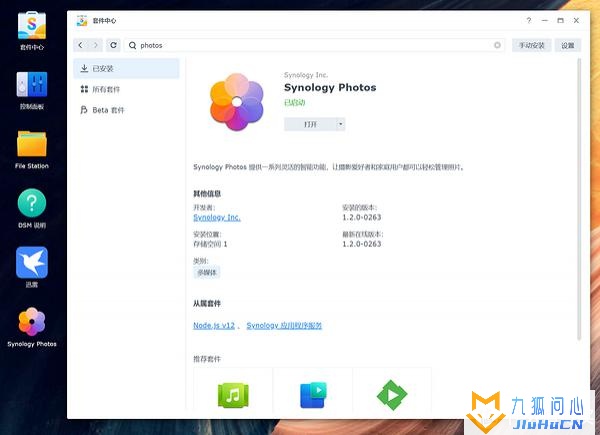Click the green running status text
The image size is (600, 435).
[294, 103]
